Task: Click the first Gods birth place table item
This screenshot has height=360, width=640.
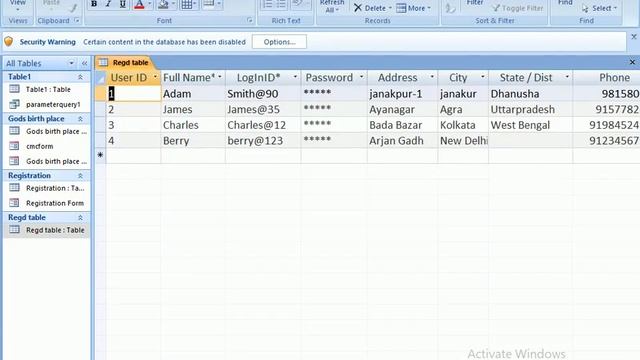Action: (47, 131)
